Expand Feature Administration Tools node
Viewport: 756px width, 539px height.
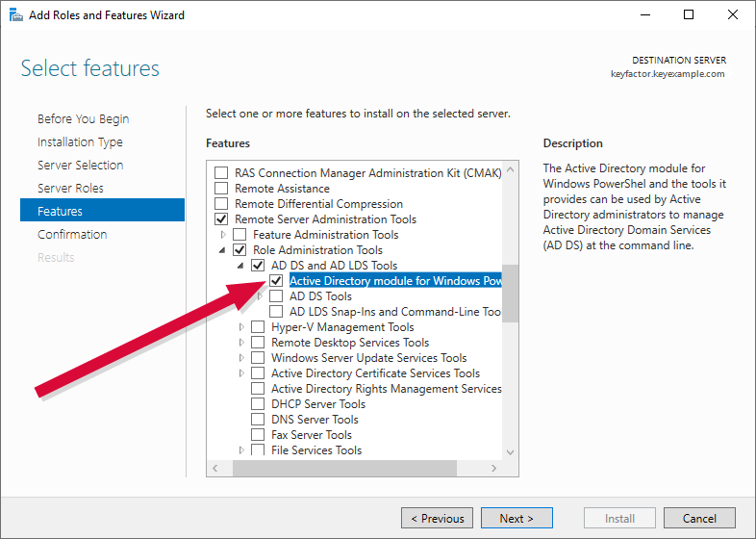pyautogui.click(x=224, y=235)
